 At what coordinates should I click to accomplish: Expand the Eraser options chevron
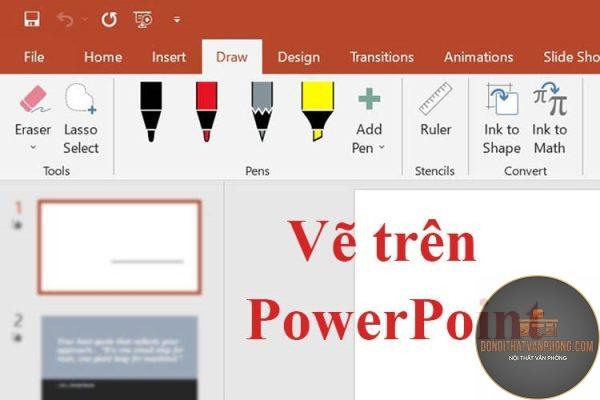[x=33, y=147]
